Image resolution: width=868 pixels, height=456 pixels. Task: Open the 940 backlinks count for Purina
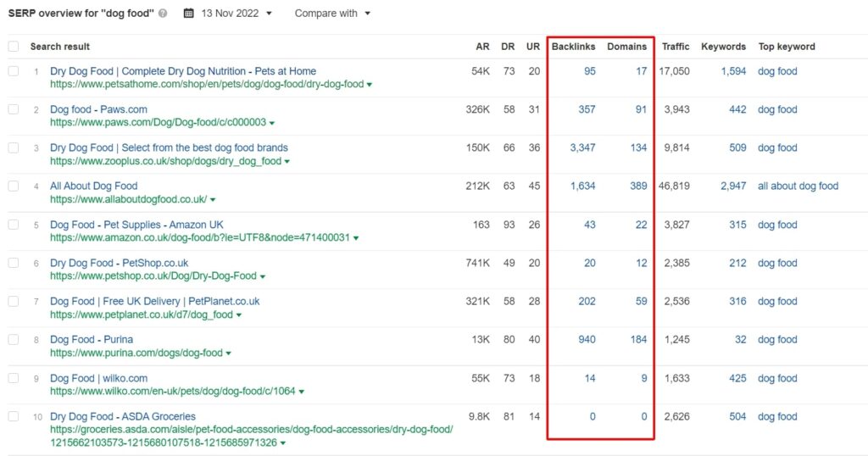pyautogui.click(x=587, y=339)
